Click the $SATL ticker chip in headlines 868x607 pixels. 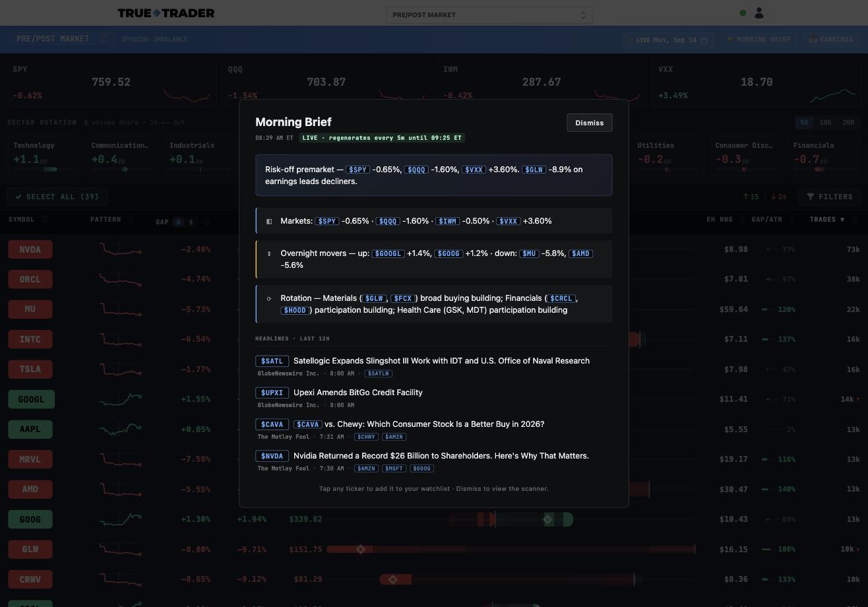click(x=272, y=361)
